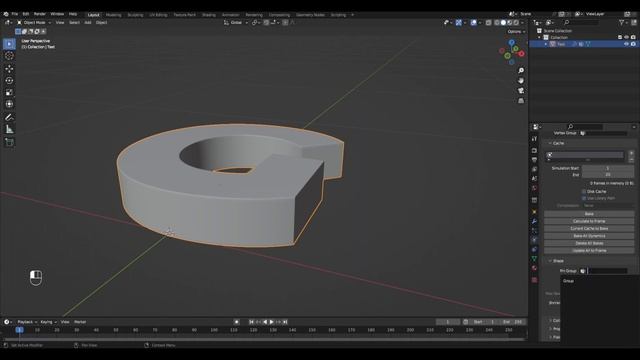Open the Keying dropdown in timeline
This screenshot has height=360, width=640.
pos(48,322)
